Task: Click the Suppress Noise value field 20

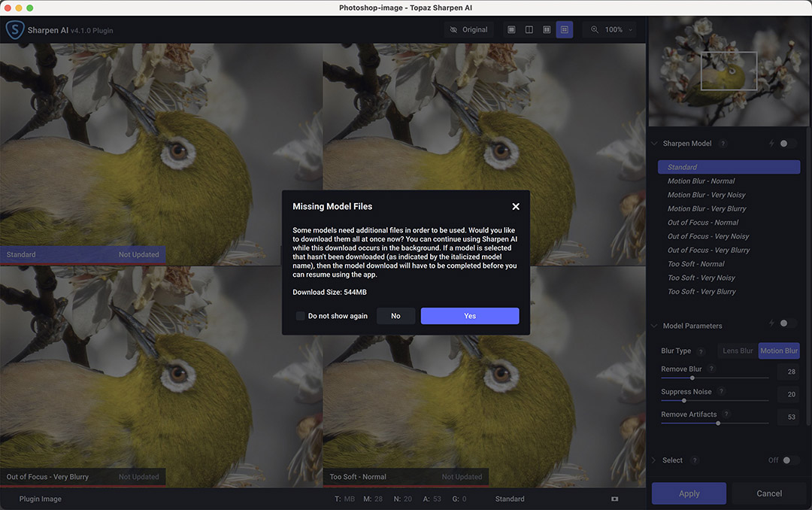Action: [789, 394]
